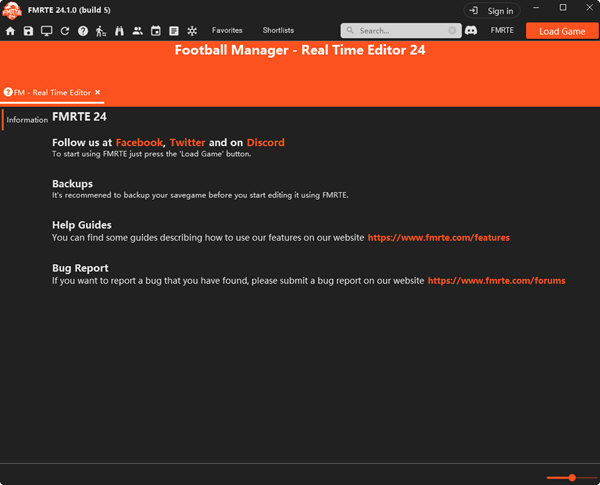Click the snowflake freeze icon
This screenshot has height=485, width=600.
(192, 31)
